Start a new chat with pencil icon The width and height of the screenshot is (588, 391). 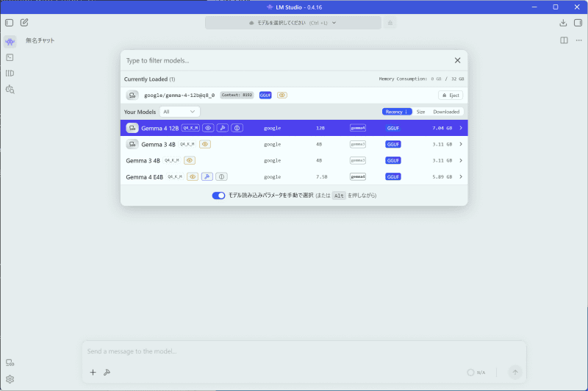(24, 23)
